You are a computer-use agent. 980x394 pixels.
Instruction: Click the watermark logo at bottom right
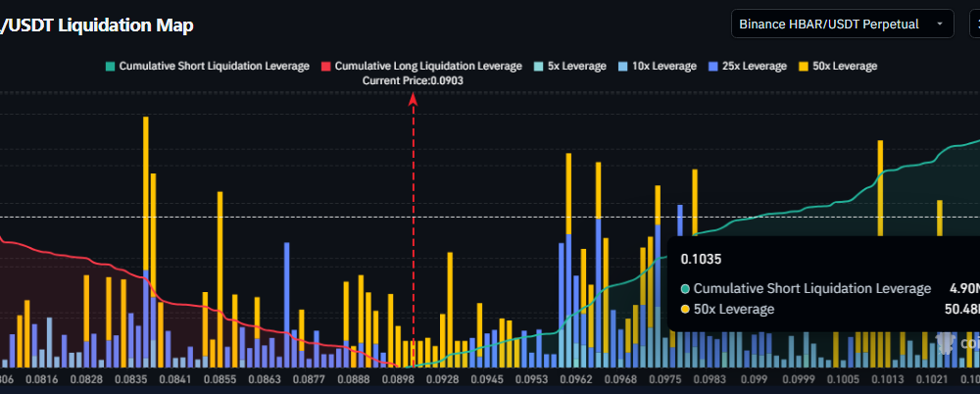point(949,342)
